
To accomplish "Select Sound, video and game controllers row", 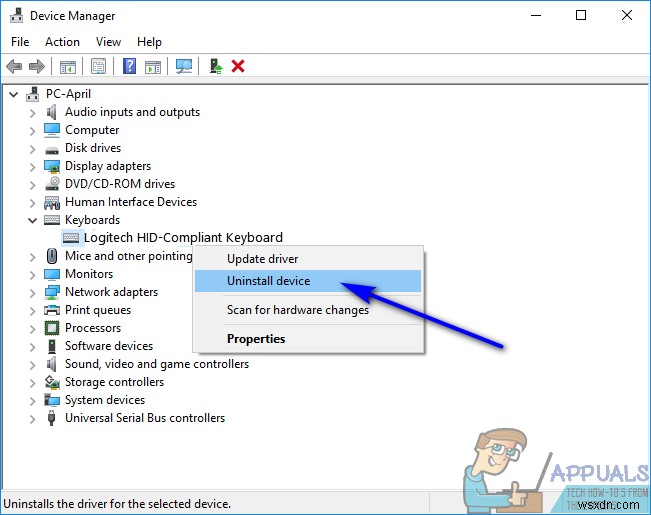I will tap(157, 364).
